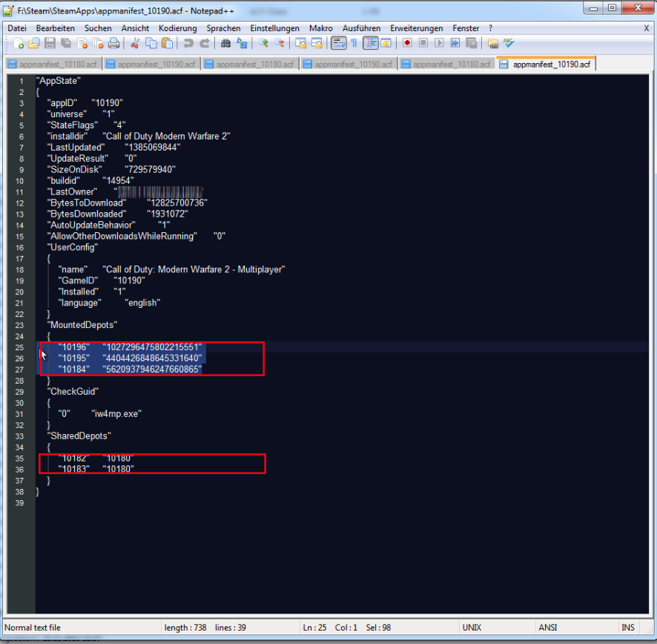Open the Fenster menu
657x644 pixels.
(x=466, y=28)
